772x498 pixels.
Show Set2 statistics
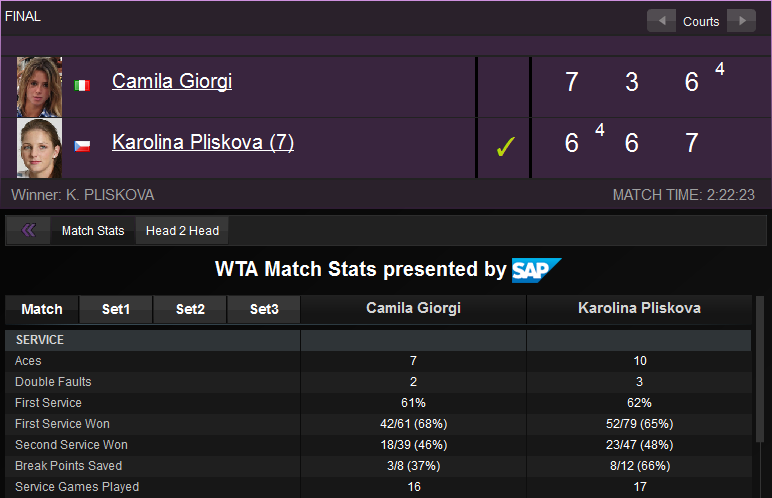(x=190, y=309)
